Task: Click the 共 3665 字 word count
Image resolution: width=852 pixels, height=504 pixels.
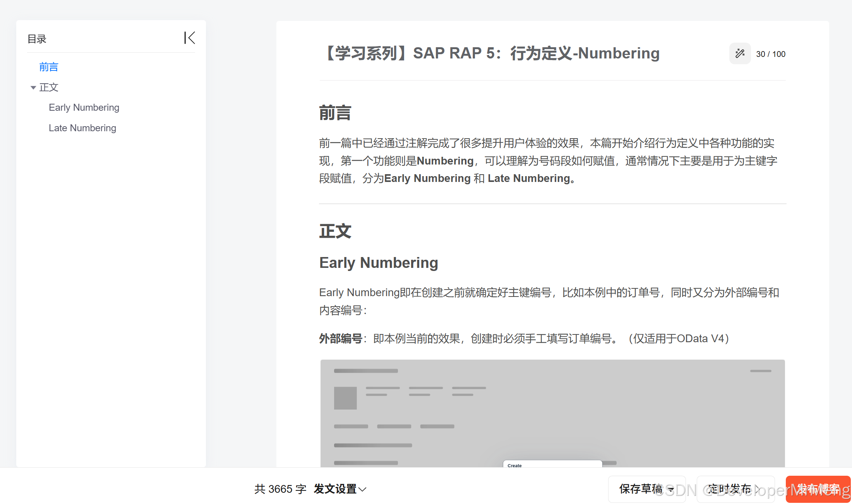Action: (280, 489)
